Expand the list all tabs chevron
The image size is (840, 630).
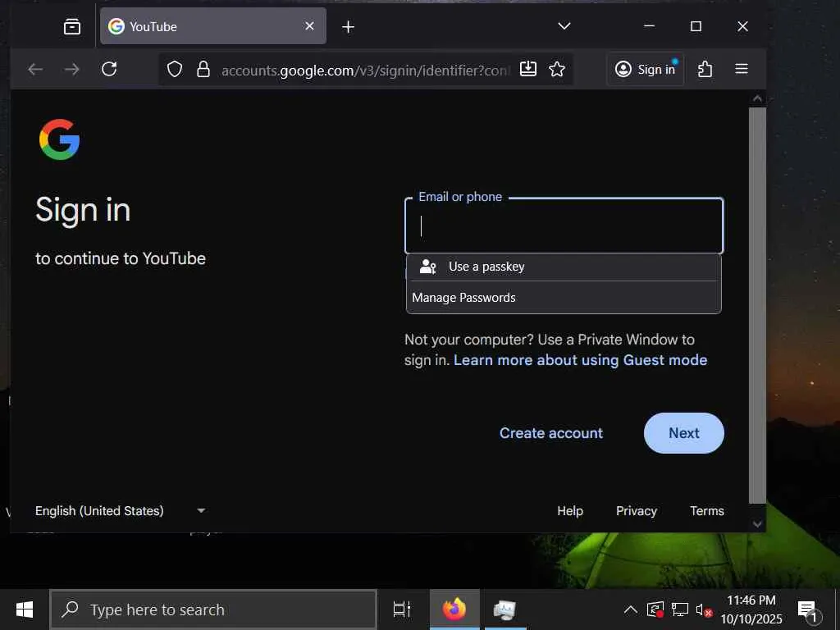pyautogui.click(x=564, y=25)
